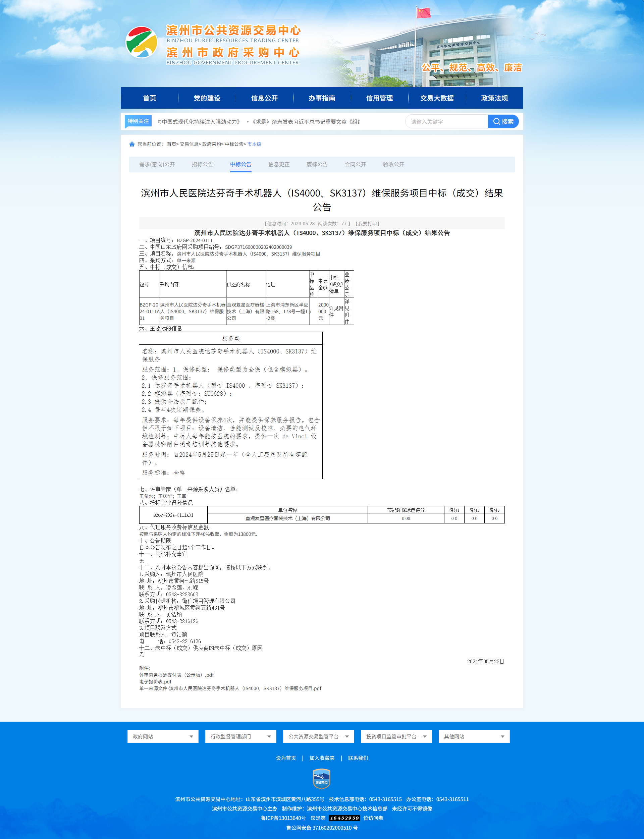Click breadcrumb link 交易信息

pos(189,144)
